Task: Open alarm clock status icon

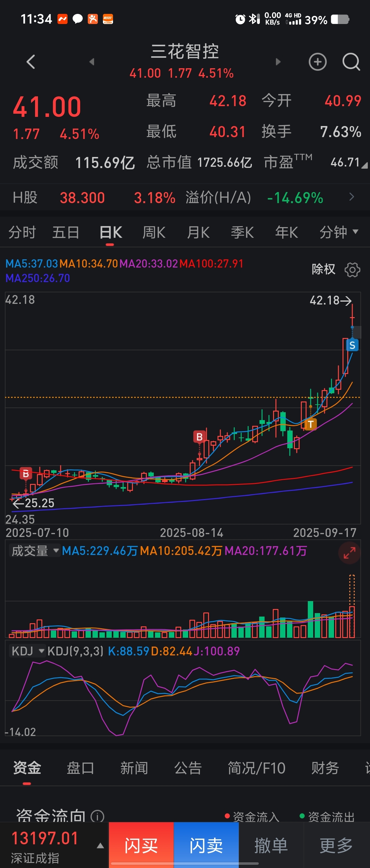Action: pos(240,19)
